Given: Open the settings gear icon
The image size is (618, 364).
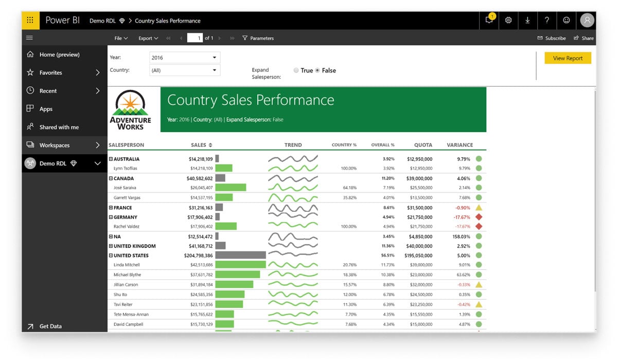Looking at the screenshot, I should click(x=508, y=21).
